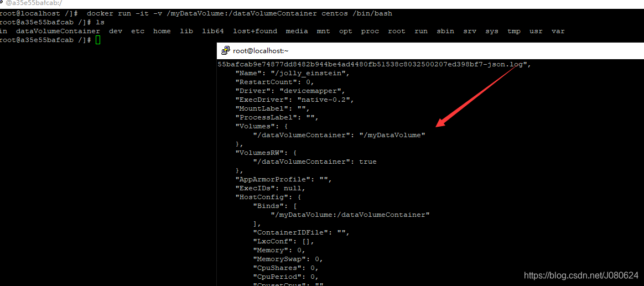The height and width of the screenshot is (286, 644).
Task: Click the "ContainerIDFile" line
Action: pos(301,232)
